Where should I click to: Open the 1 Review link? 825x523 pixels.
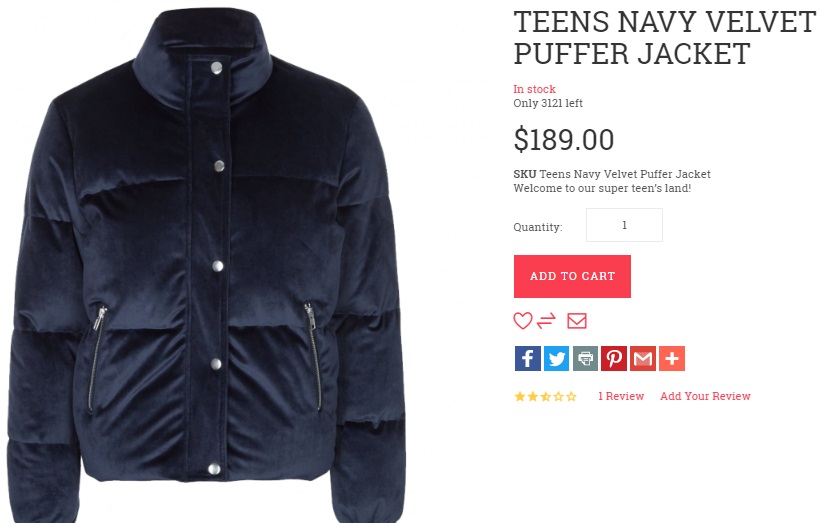point(621,396)
